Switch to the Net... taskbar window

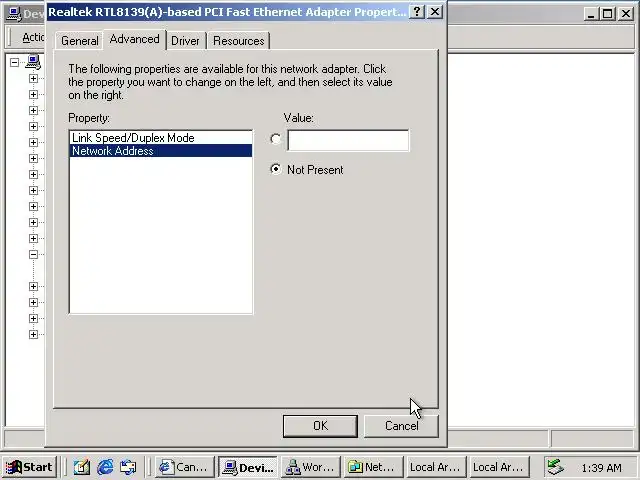[x=373, y=467]
